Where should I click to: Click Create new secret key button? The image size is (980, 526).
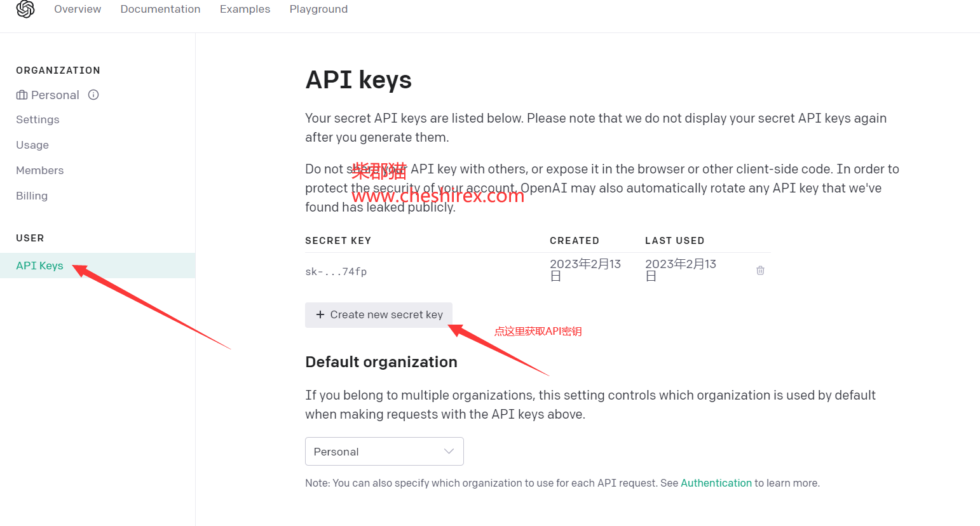point(379,315)
